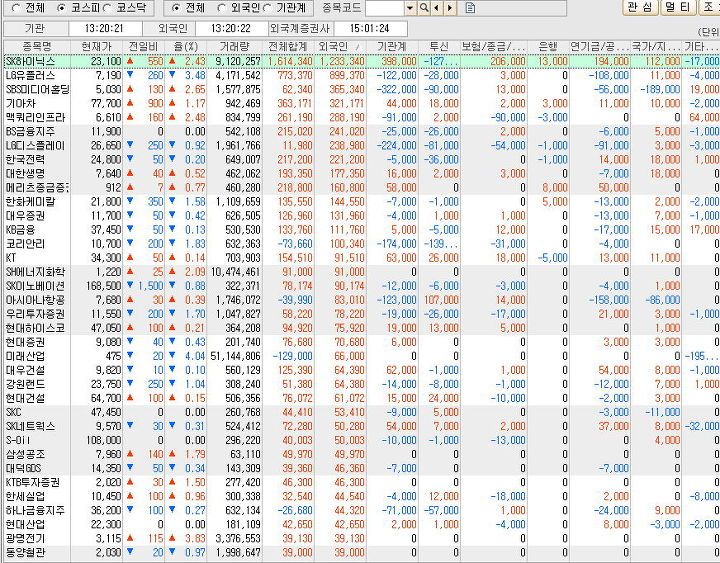Screen dimensions: 720x563
Task: Select the 코스피 radio button
Action: (x=62, y=8)
